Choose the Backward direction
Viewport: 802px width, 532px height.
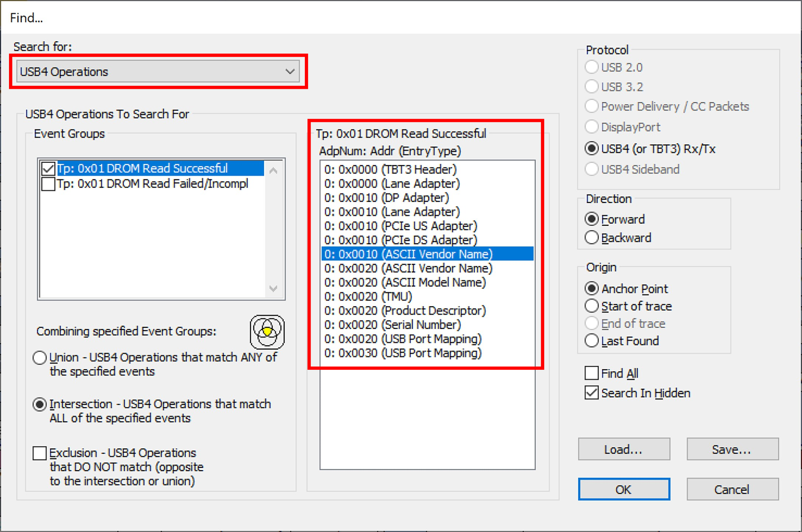[591, 238]
